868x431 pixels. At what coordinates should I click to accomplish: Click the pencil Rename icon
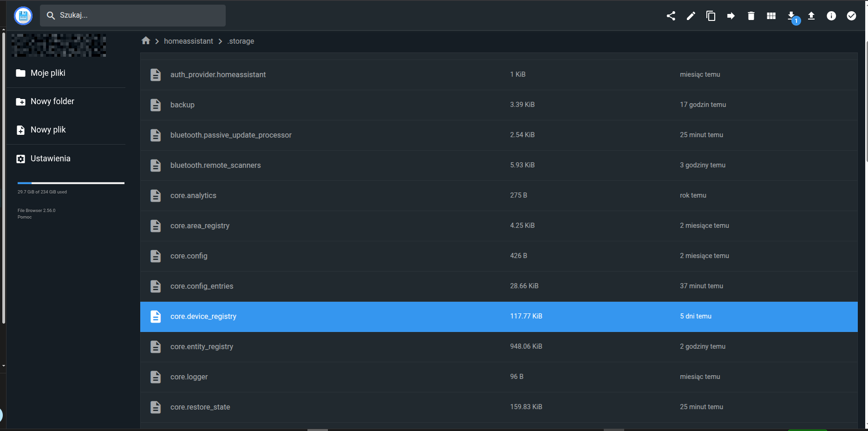tap(691, 16)
